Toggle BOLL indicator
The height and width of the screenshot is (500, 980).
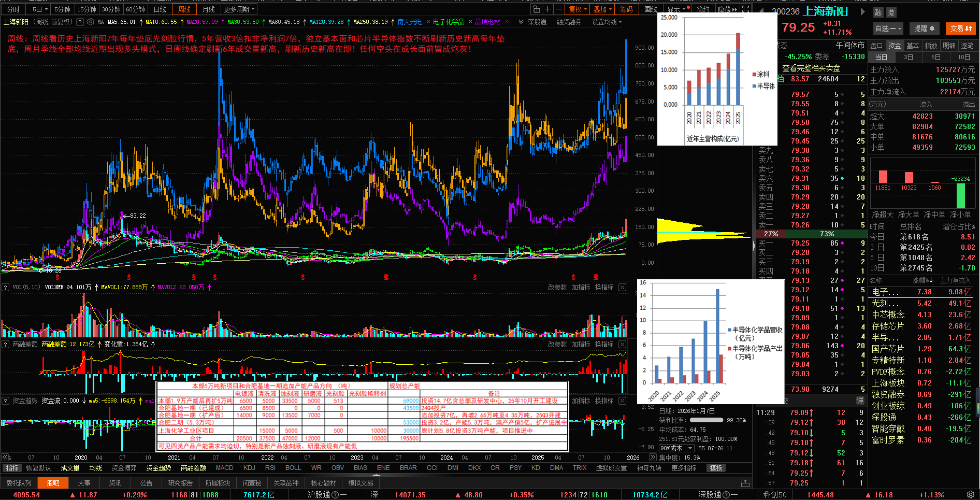point(293,468)
